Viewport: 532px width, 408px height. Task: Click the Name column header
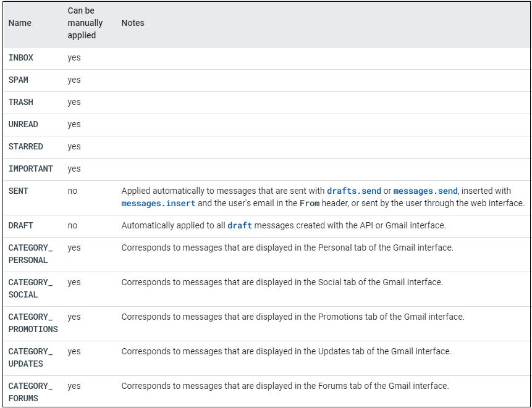pos(20,23)
